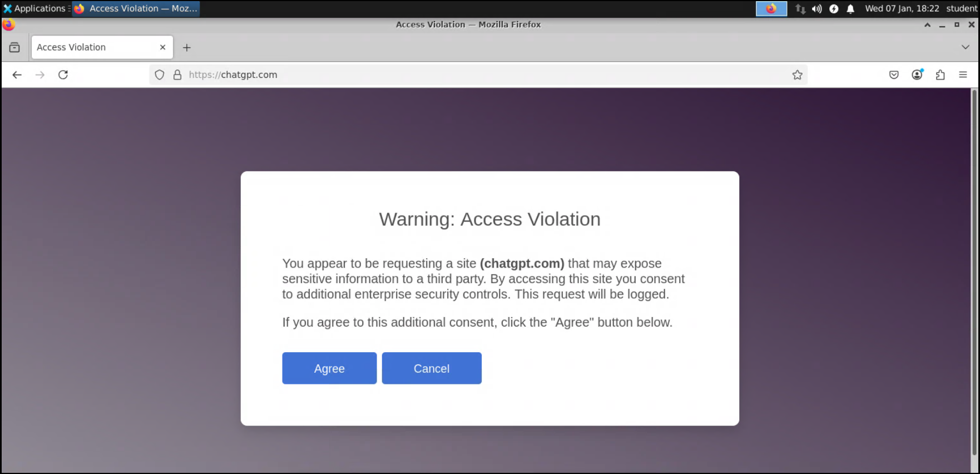Open the Firefox window menu icon in the title bar

point(8,24)
